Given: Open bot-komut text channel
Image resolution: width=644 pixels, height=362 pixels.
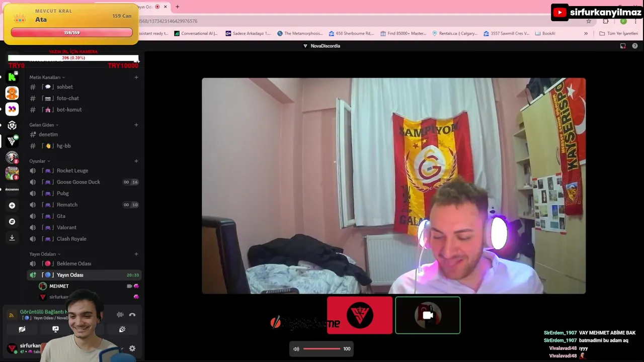Looking at the screenshot, I should 84,110.
